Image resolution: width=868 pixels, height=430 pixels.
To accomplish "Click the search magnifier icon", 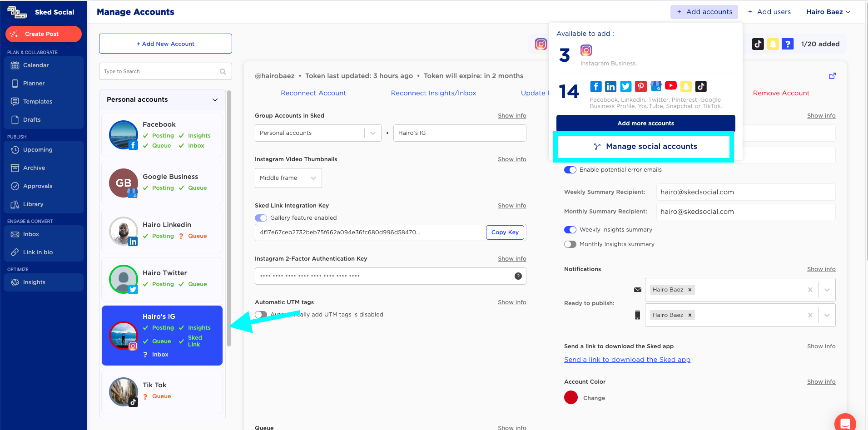I will point(223,72).
